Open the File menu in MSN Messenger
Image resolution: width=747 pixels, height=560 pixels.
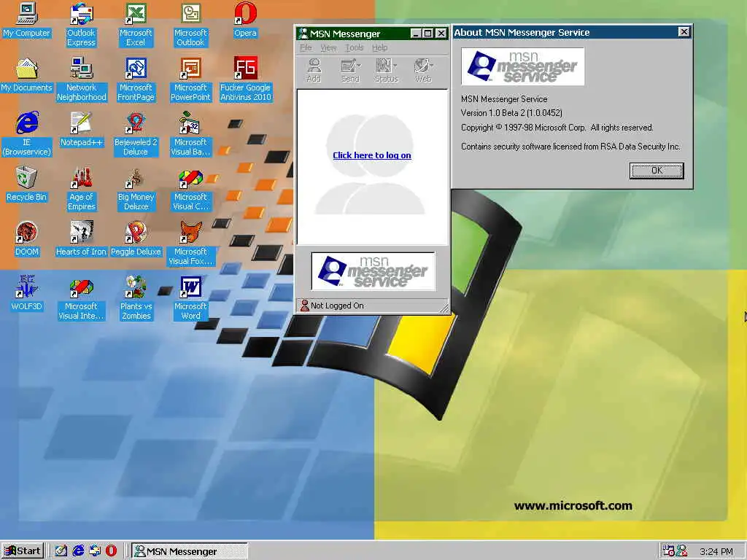point(306,47)
